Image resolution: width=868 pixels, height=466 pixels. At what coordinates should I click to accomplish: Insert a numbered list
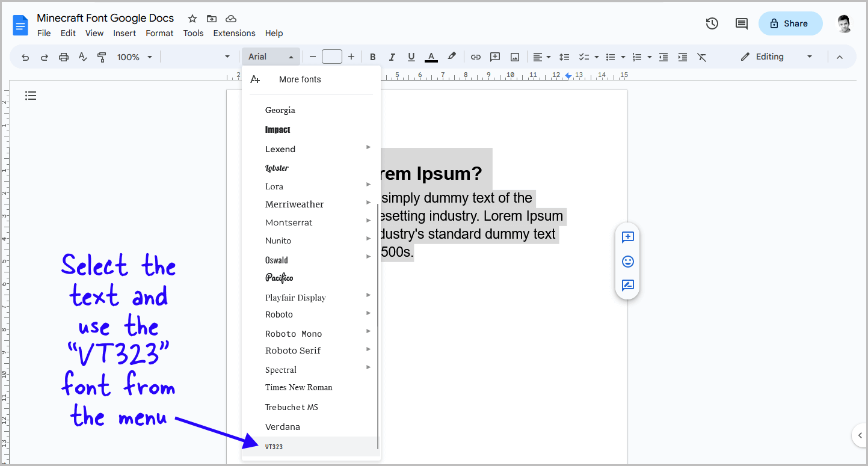[x=638, y=57]
